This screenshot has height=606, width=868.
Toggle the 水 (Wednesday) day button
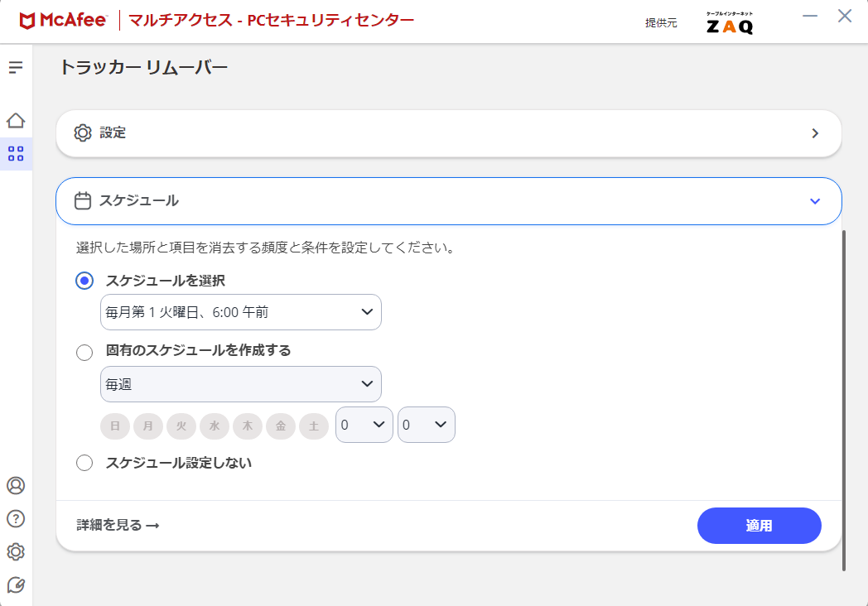[215, 426]
